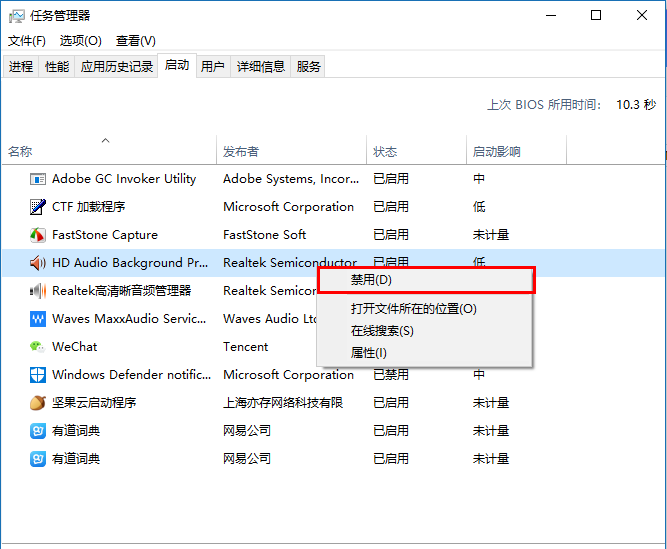Click the CTF 加载程序 icon
Viewport: 667px width, 549px height.
[37, 207]
